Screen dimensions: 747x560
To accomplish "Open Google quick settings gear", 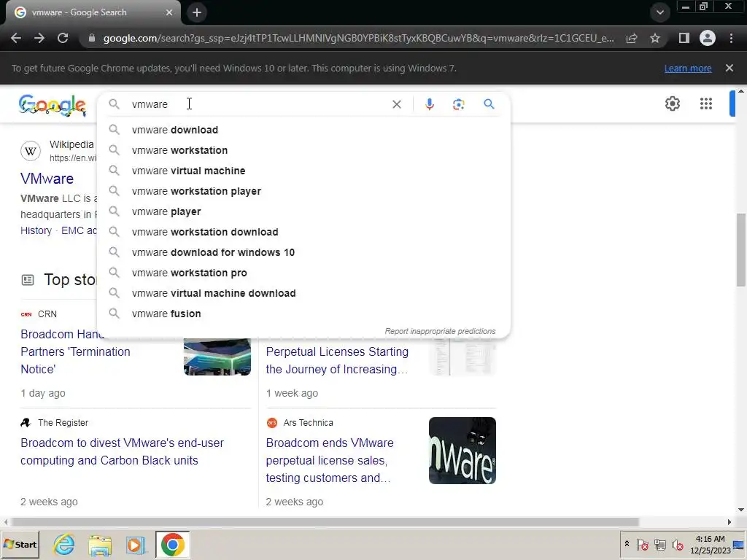I will tap(672, 104).
